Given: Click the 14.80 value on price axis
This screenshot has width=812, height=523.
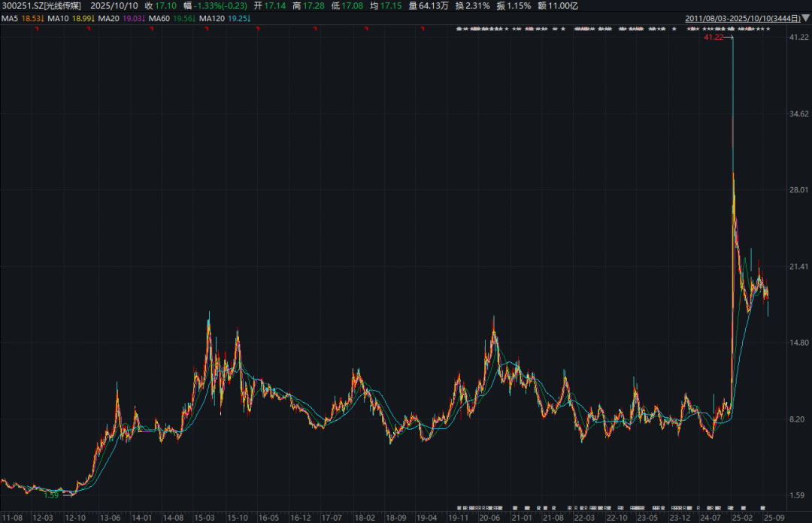Looking at the screenshot, I should click(798, 343).
